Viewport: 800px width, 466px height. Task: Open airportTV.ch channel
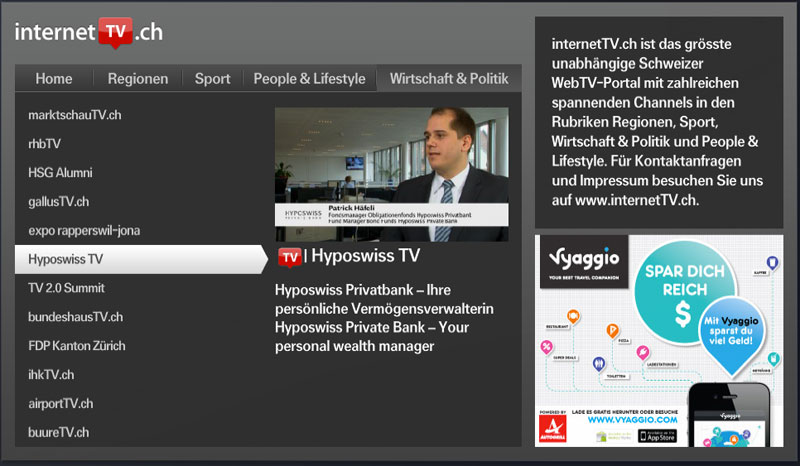[x=61, y=404]
